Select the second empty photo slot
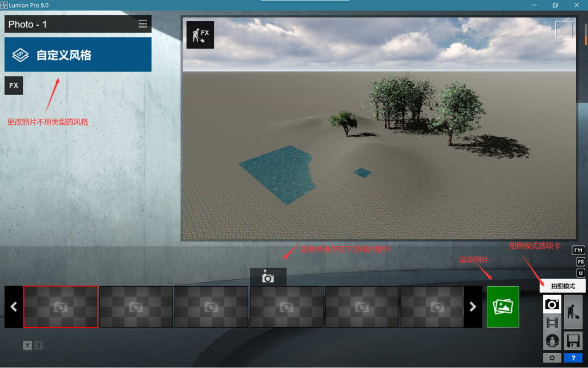Screen dimensions: 588x368 click(x=136, y=307)
